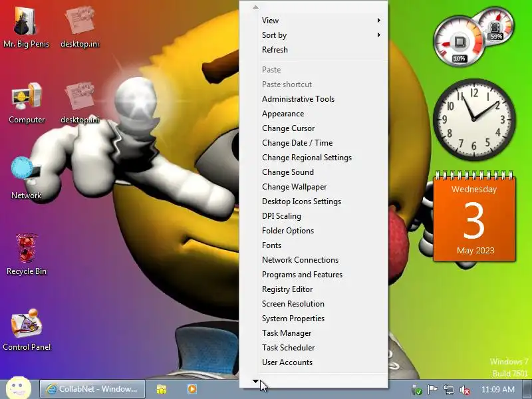The image size is (532, 399).
Task: Click the Show desktop button at the taskbar edge
Action: [527, 389]
